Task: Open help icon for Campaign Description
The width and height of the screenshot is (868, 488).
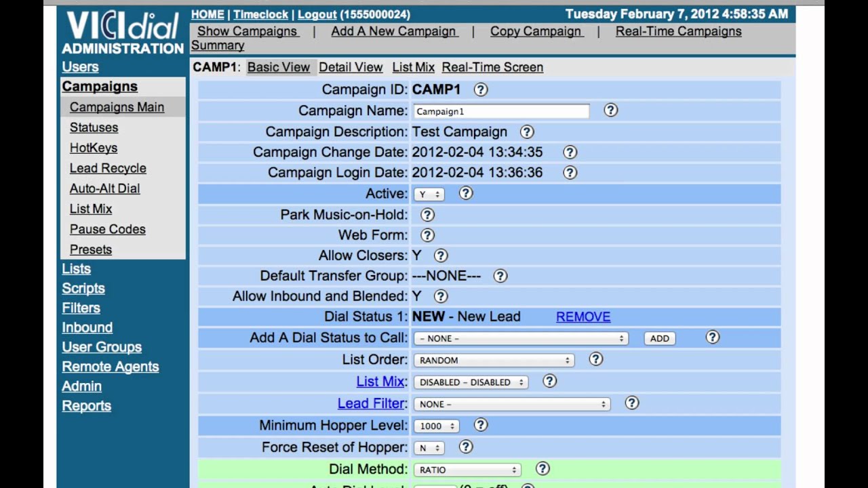Action: click(527, 131)
